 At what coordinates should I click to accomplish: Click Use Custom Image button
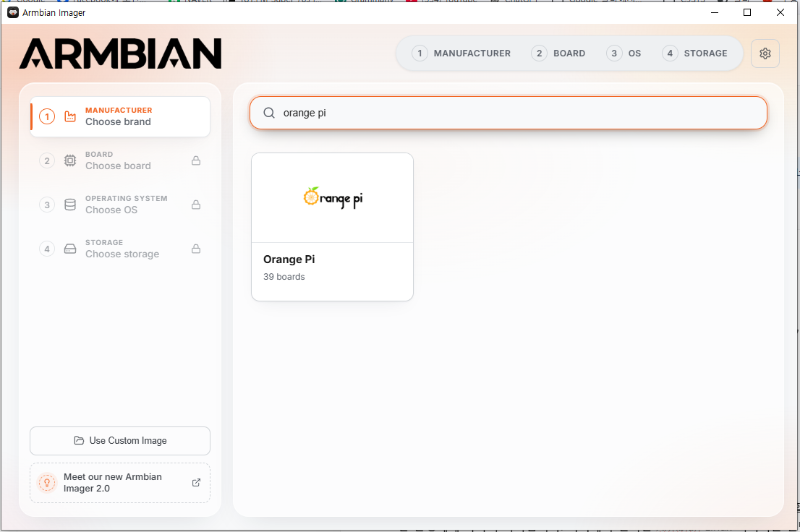[120, 441]
